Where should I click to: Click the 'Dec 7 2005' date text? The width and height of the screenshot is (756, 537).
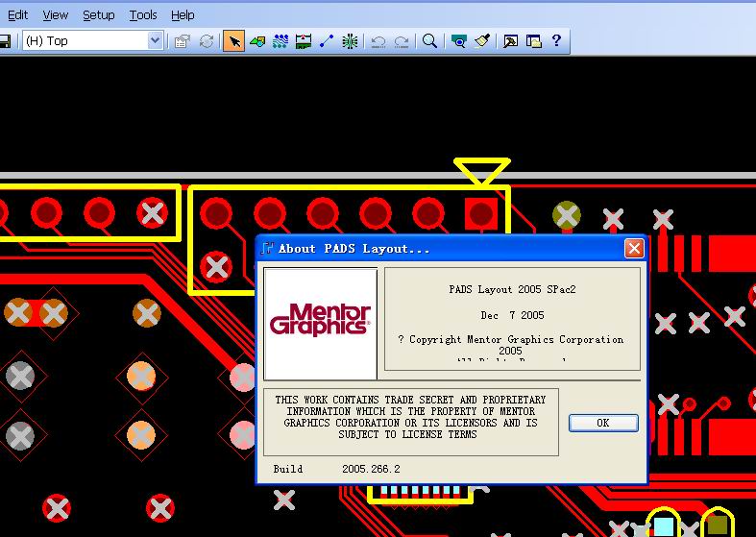coord(512,315)
